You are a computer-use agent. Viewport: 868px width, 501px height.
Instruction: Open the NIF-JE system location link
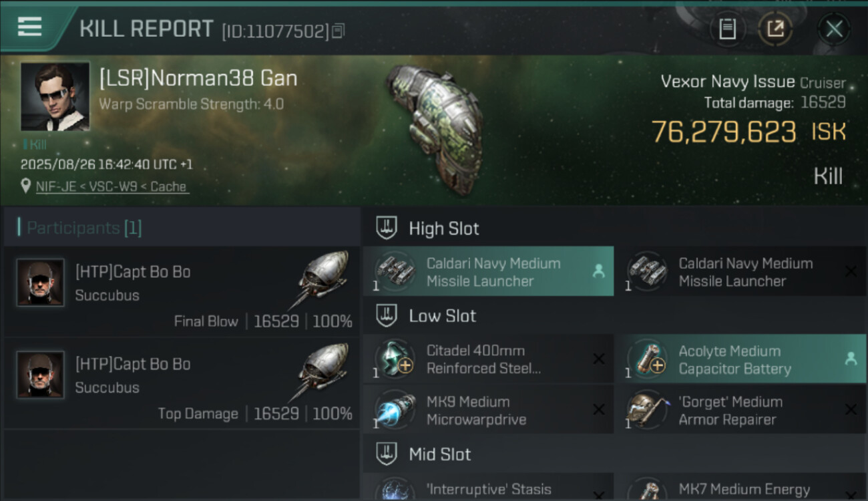[x=112, y=187]
